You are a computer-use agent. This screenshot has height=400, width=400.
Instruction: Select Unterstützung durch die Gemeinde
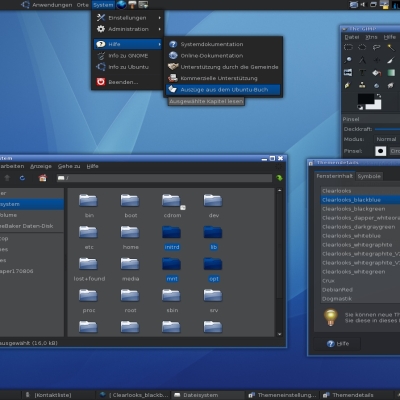point(223,67)
